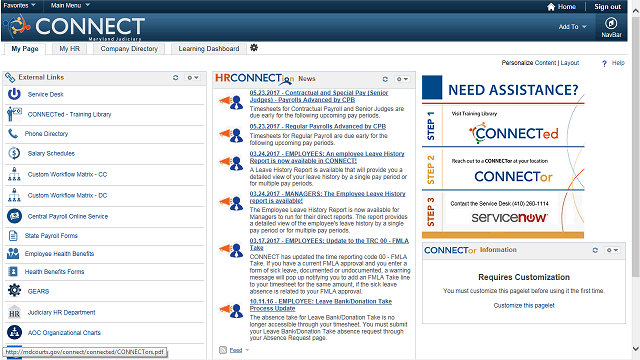Viewport: 640px width, 360px height.
Task: Open the Main Menu dropdown
Action: point(70,5)
